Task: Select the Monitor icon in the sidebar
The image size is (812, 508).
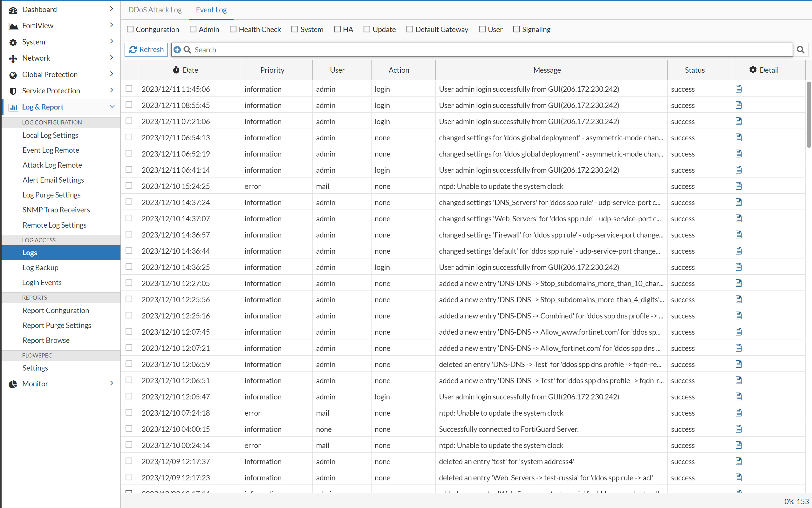Action: (13, 384)
